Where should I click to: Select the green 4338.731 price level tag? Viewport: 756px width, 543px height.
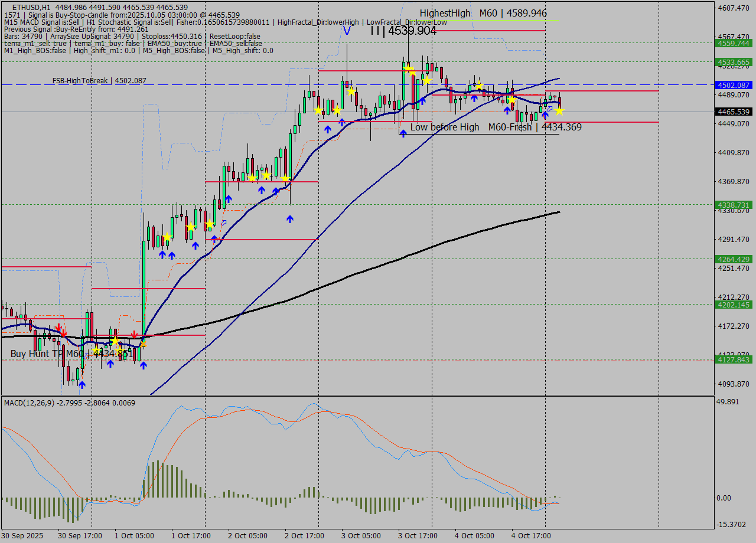pyautogui.click(x=733, y=205)
